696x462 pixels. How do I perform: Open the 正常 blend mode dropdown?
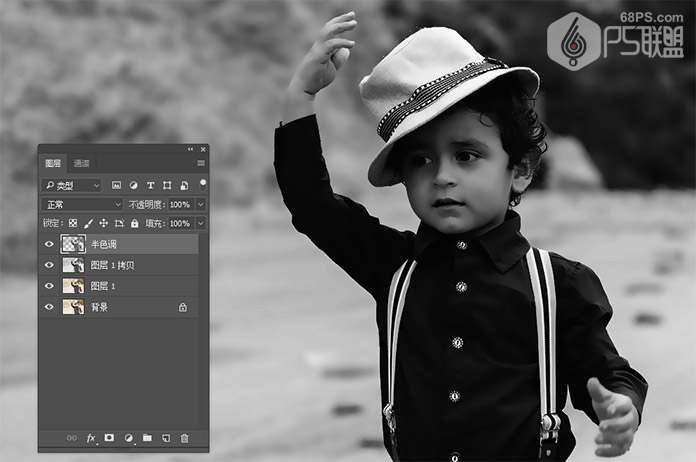pyautogui.click(x=82, y=204)
